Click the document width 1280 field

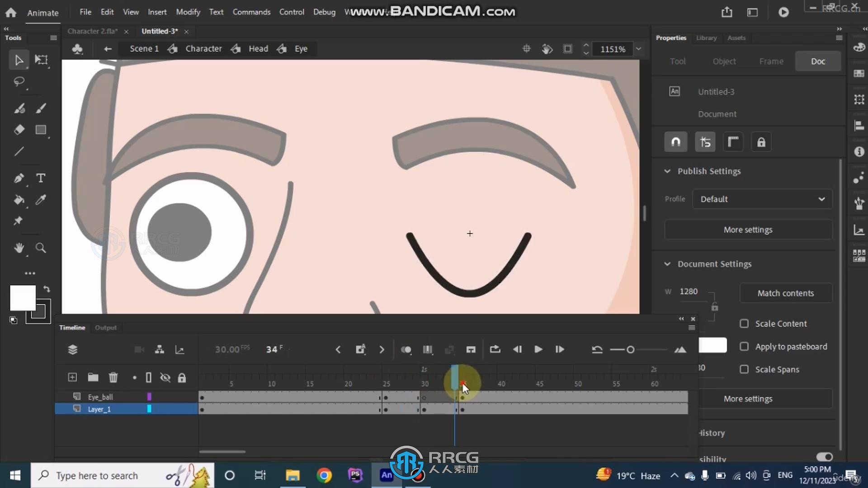click(689, 291)
